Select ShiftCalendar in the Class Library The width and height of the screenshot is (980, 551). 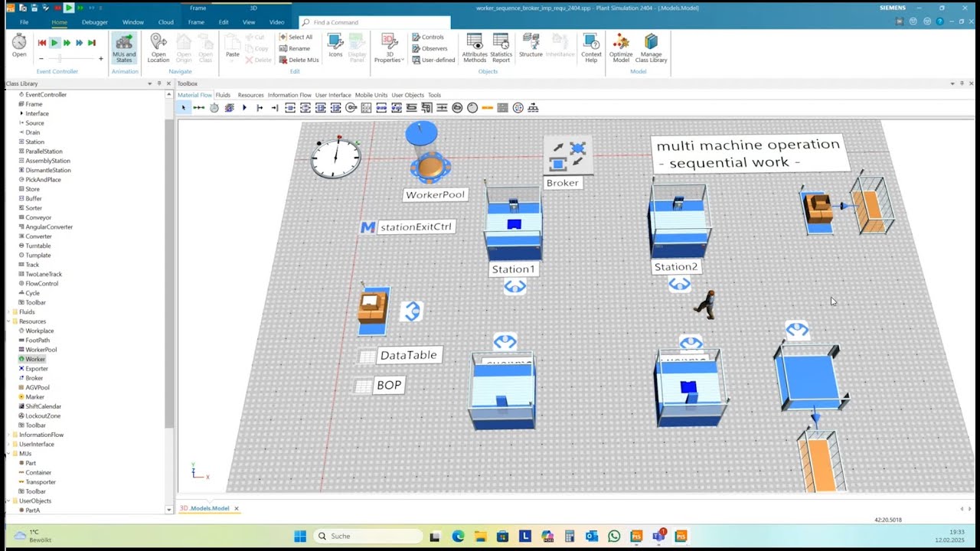pyautogui.click(x=43, y=406)
